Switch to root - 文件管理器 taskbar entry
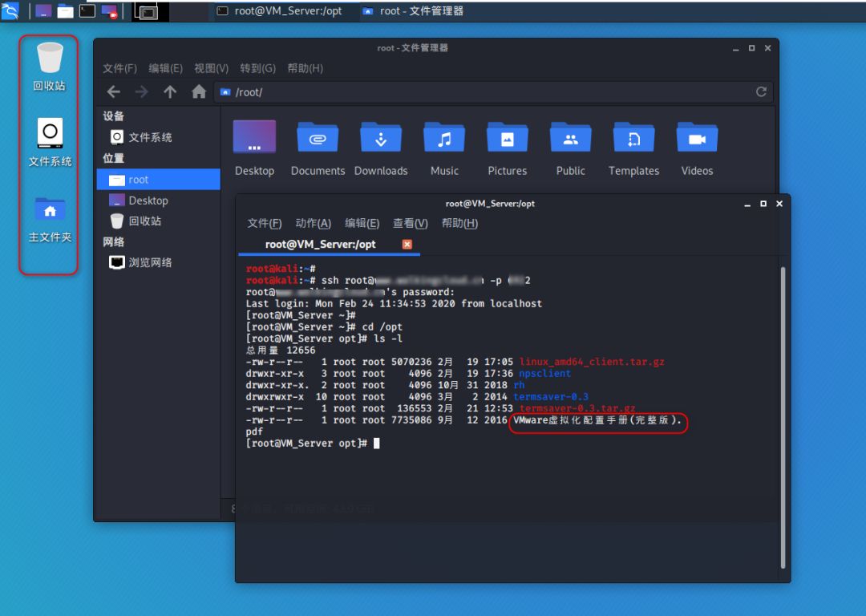866x616 pixels. 413,11
